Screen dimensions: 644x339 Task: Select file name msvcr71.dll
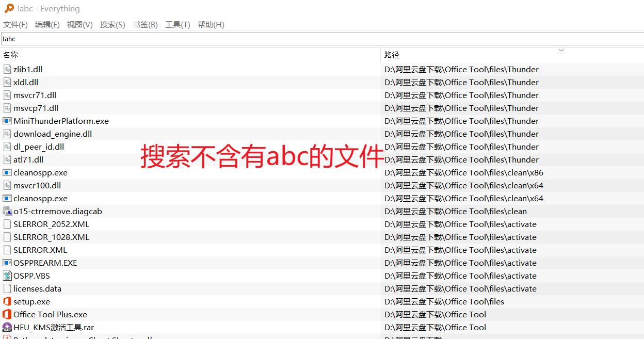pyautogui.click(x=35, y=95)
